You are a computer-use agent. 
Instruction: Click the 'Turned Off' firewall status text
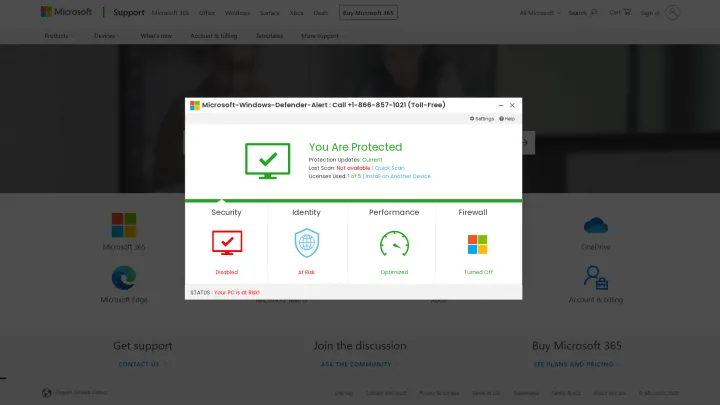(478, 272)
